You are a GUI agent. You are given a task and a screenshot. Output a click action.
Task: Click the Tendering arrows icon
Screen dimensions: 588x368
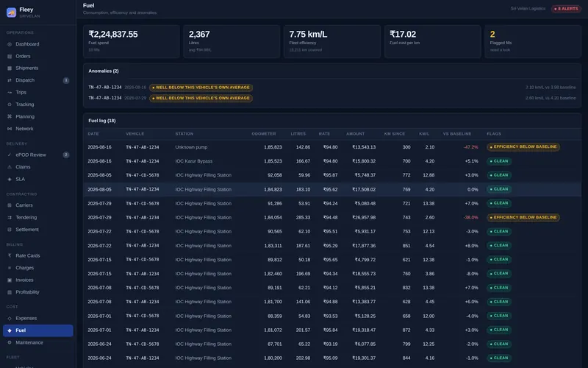point(10,217)
